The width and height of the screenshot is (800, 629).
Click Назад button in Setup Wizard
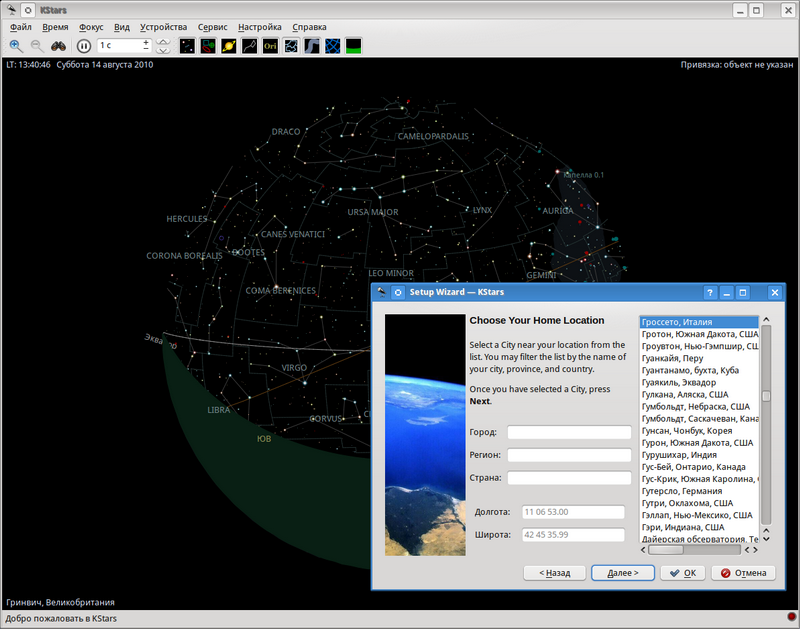(555, 573)
